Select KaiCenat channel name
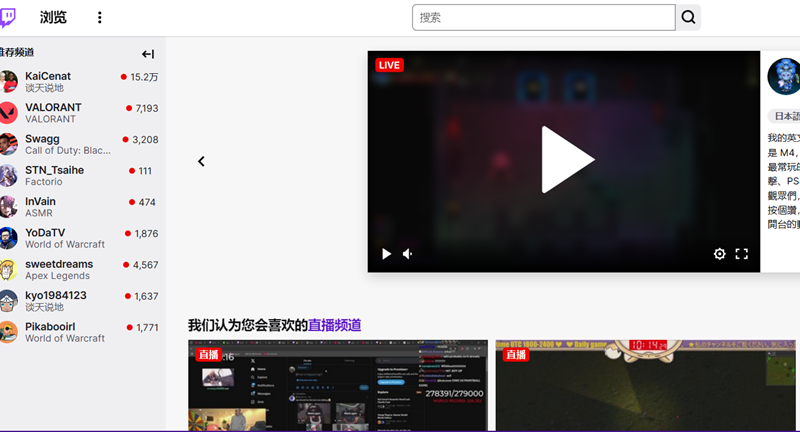Viewport: 800px width, 432px height. [48, 76]
